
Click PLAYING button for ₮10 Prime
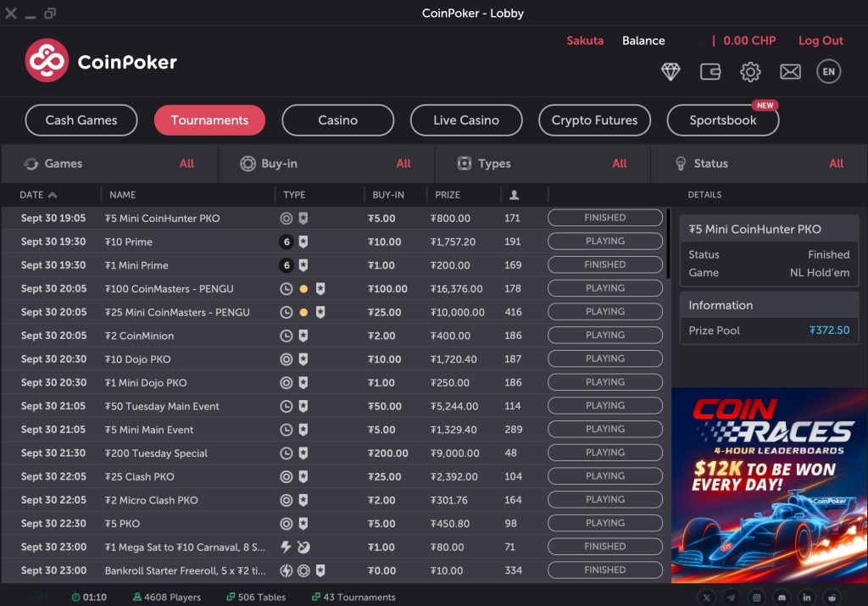[604, 242]
